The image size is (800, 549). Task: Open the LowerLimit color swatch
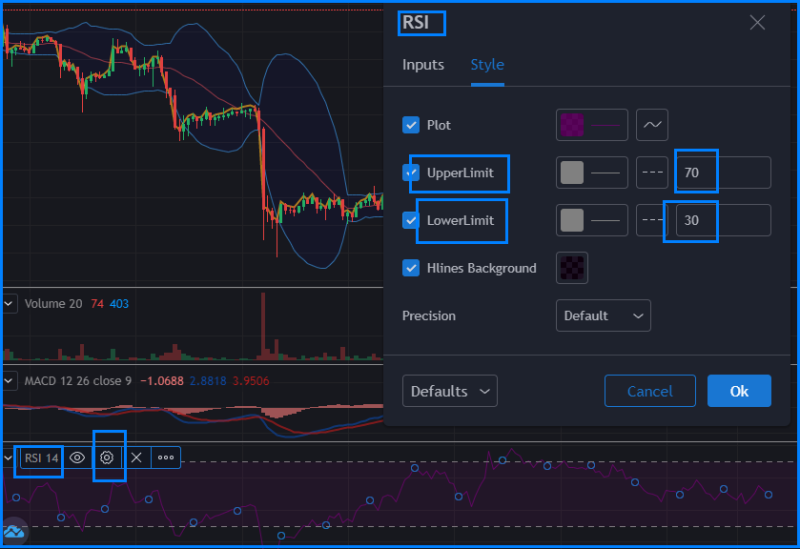[x=592, y=220]
